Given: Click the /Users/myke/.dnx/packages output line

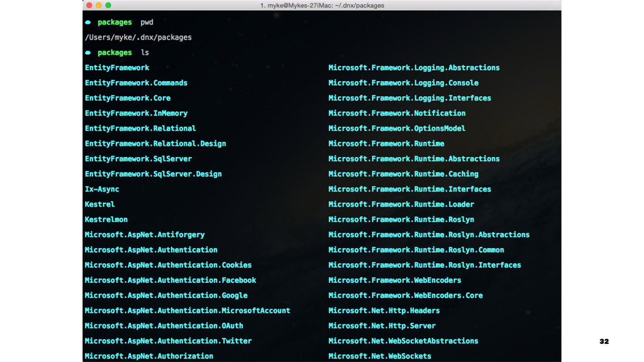Looking at the screenshot, I should click(x=138, y=37).
